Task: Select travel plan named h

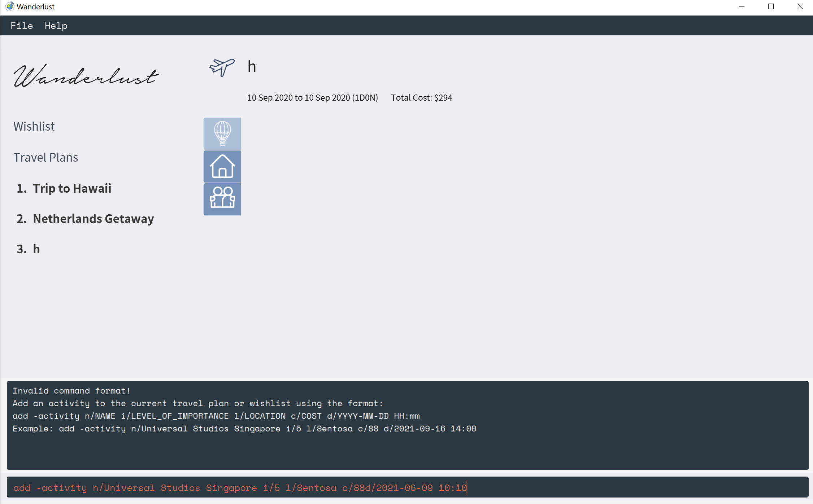Action: pos(36,249)
